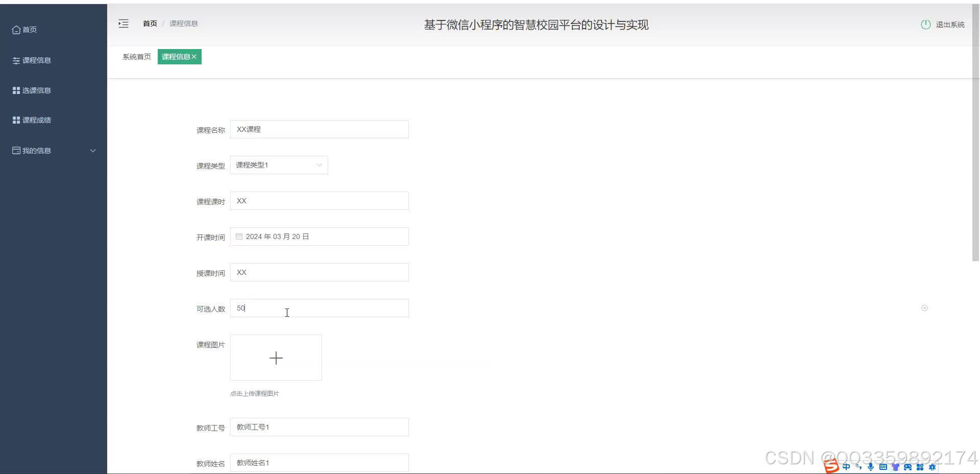Screen dimensions: 980x474
Task: Click 退出系统 to log out
Action: coord(950,25)
